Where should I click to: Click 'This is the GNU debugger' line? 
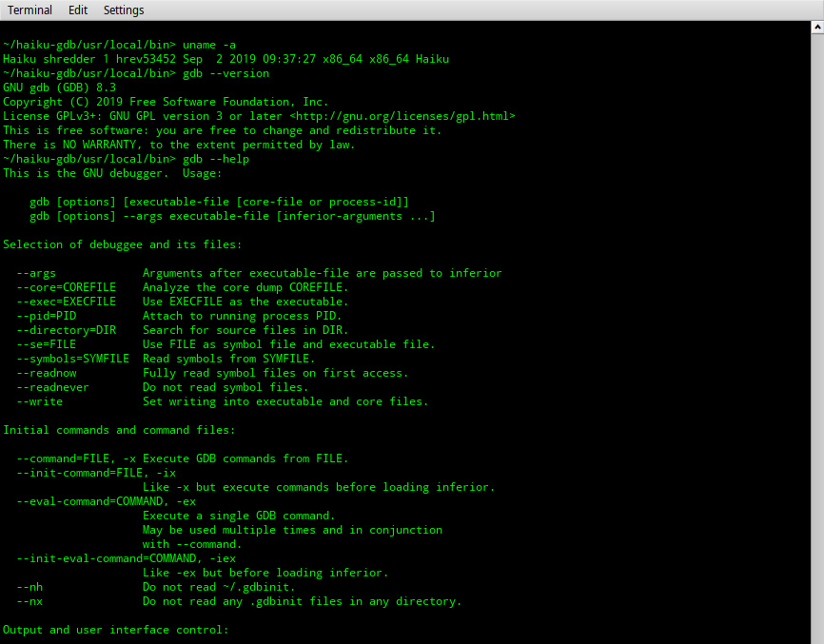[x=112, y=173]
